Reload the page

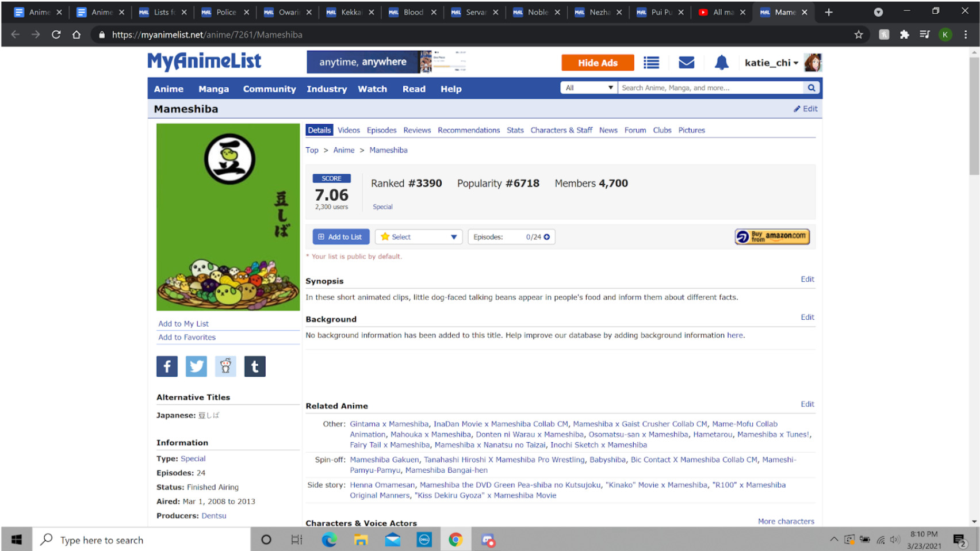56,35
